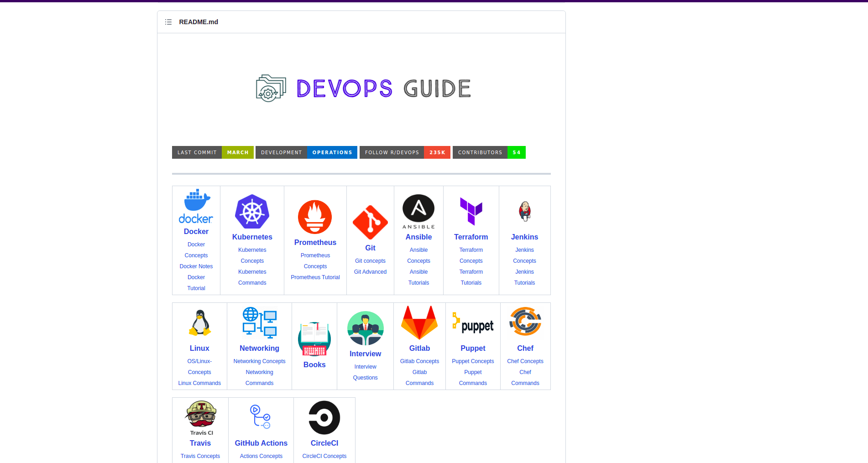The height and width of the screenshot is (463, 868).
Task: Open the Ansible Concepts link
Action: (x=418, y=255)
